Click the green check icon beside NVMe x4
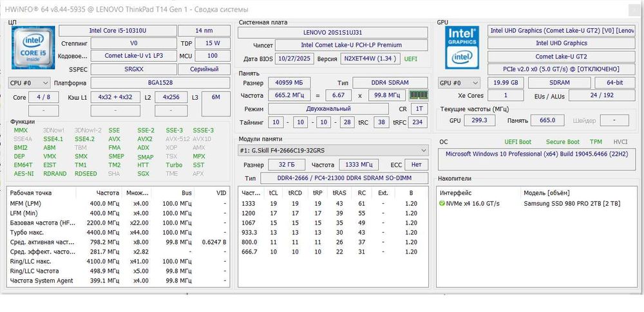The height and width of the screenshot is (312, 644). (x=442, y=203)
